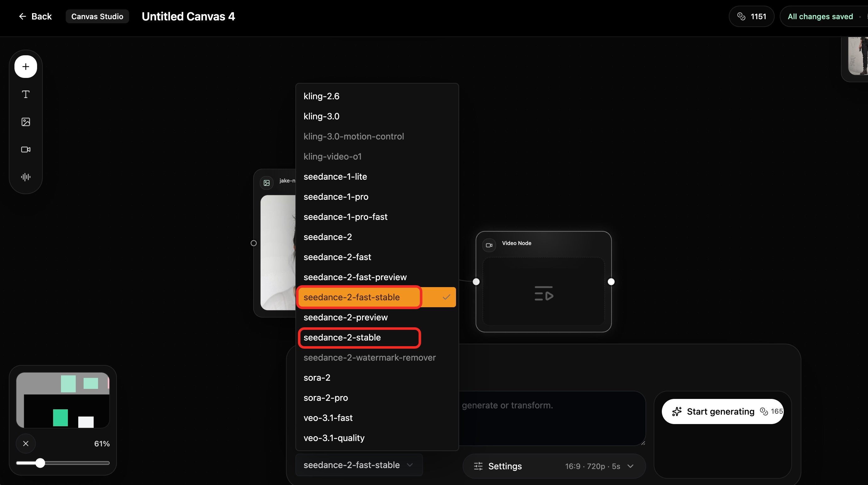Click the Video Node left input connector
Screen dimensions: 868x485
click(476, 281)
